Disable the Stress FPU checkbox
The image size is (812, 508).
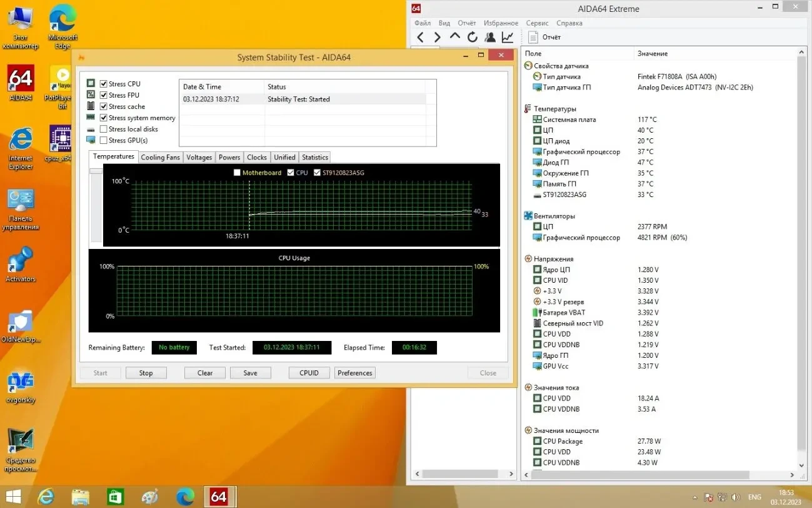pyautogui.click(x=104, y=94)
